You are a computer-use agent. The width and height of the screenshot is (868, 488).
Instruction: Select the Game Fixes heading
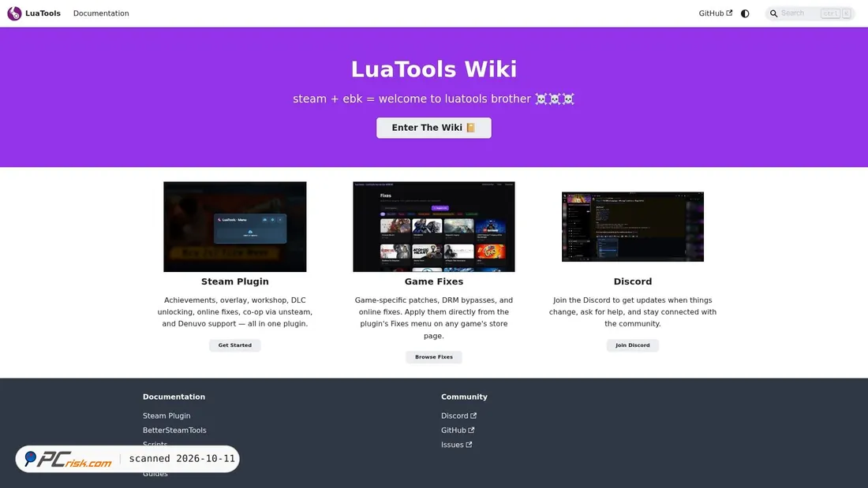(x=433, y=281)
